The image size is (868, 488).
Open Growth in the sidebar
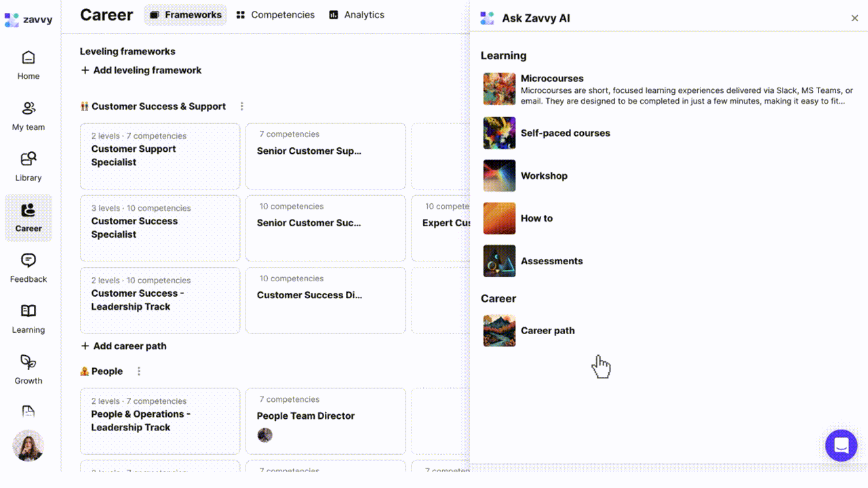pyautogui.click(x=28, y=370)
